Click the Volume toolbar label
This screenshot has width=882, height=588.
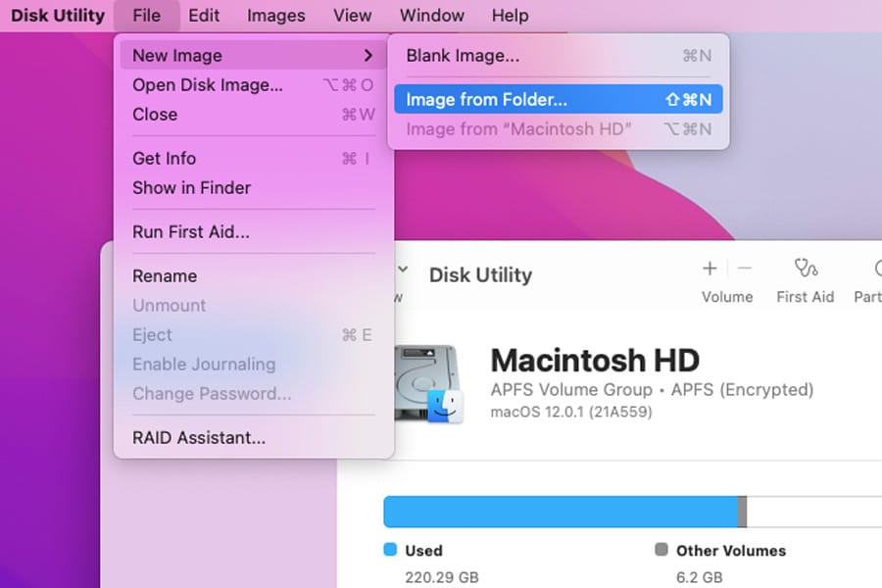pyautogui.click(x=727, y=297)
